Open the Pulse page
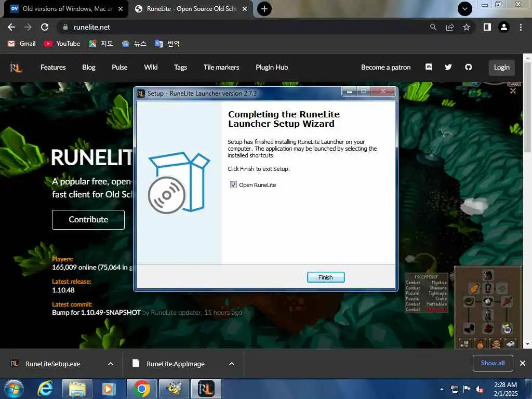The image size is (532, 399). click(119, 67)
